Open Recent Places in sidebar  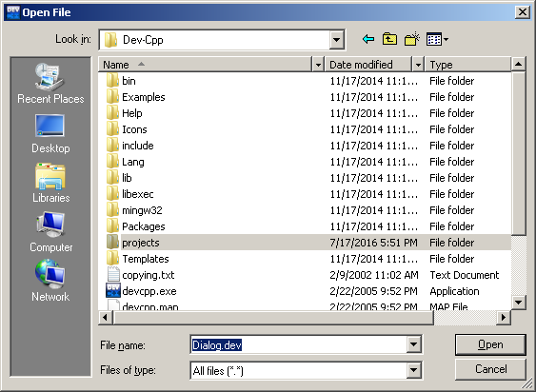50,84
